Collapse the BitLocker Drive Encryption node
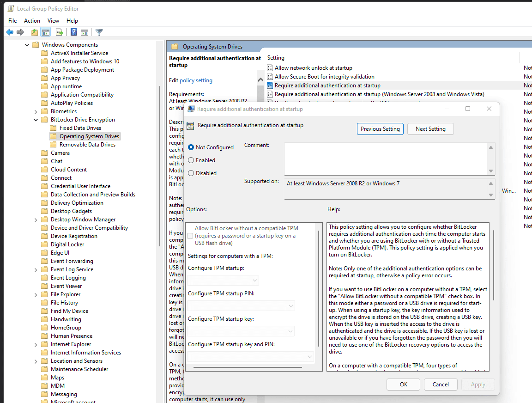The image size is (532, 403). point(36,120)
